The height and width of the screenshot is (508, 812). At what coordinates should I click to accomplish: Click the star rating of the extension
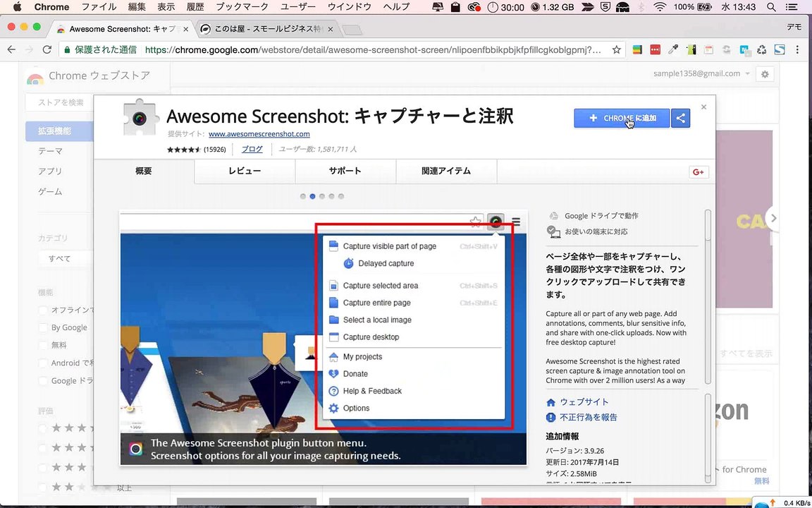[183, 150]
